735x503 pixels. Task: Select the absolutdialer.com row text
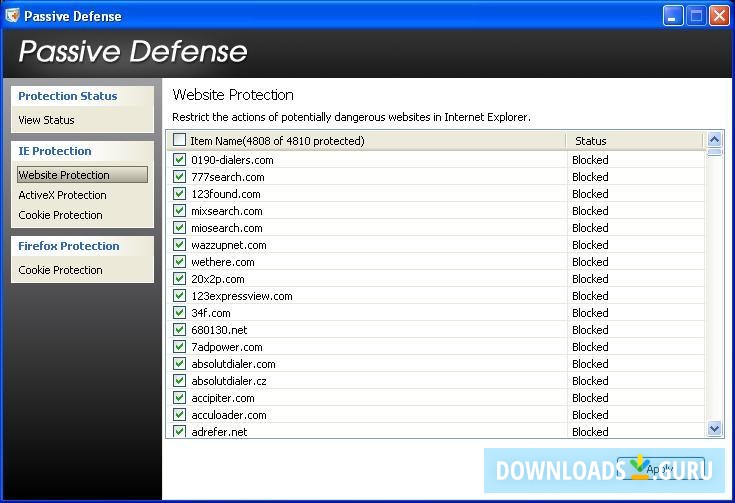click(233, 364)
